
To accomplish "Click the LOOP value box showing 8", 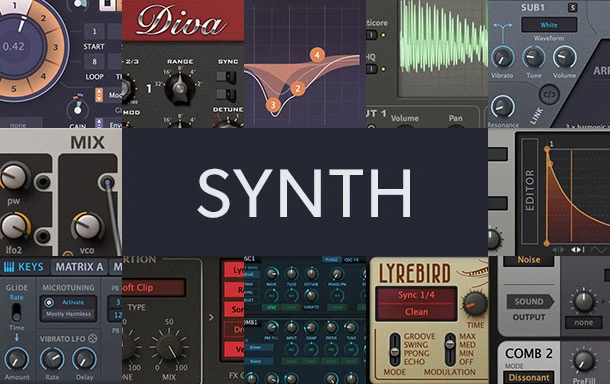I will tap(94, 61).
